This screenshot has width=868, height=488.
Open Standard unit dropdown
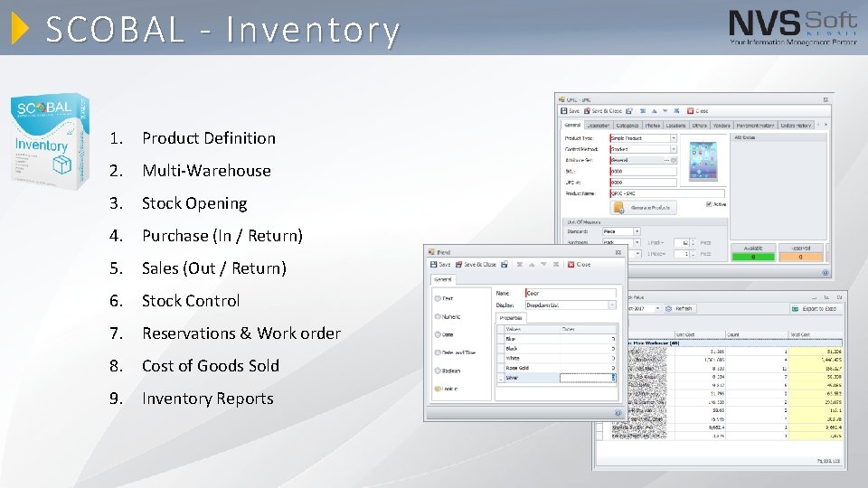(637, 231)
